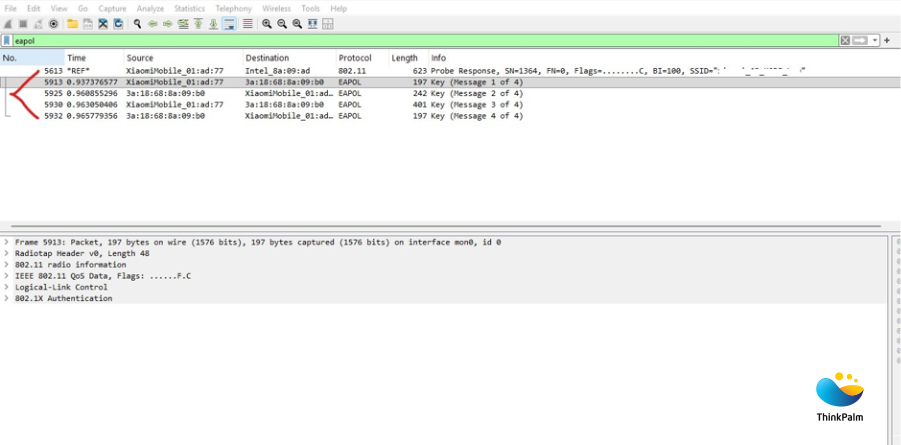Add a filter button with plus icon

point(887,41)
